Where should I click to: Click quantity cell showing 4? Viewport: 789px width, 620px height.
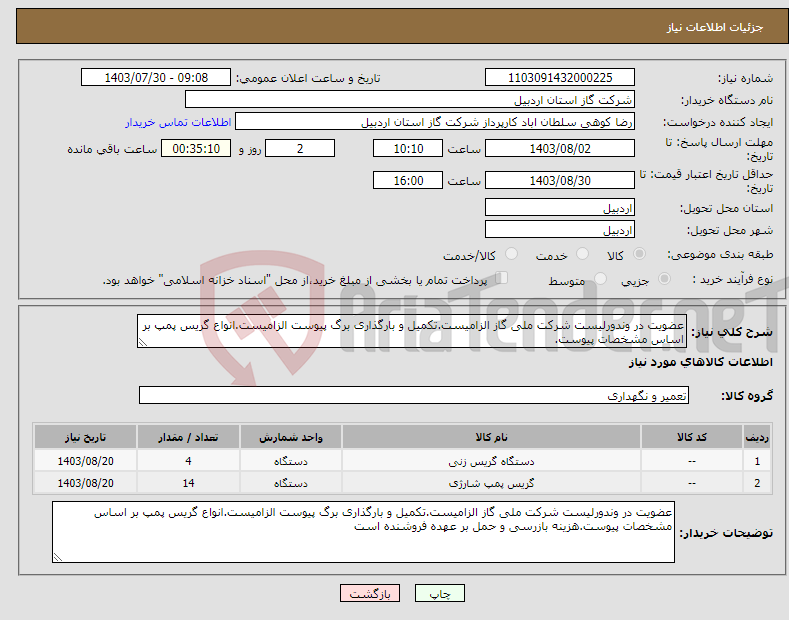pos(188,461)
